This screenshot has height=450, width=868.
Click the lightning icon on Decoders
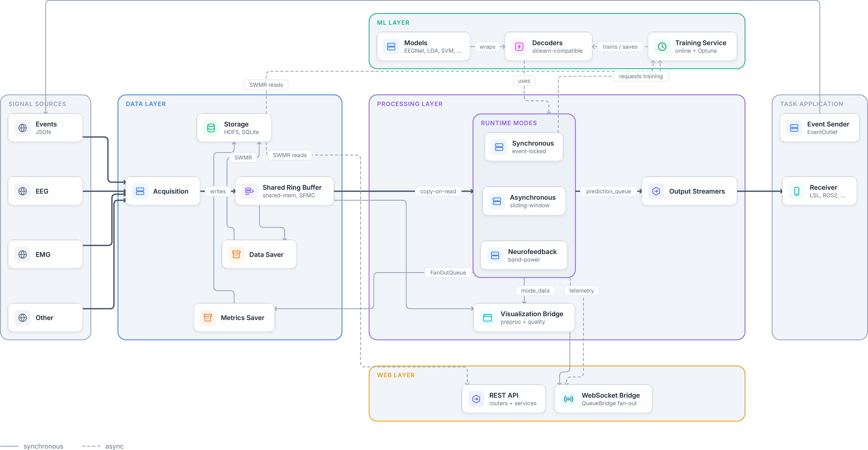pyautogui.click(x=519, y=47)
